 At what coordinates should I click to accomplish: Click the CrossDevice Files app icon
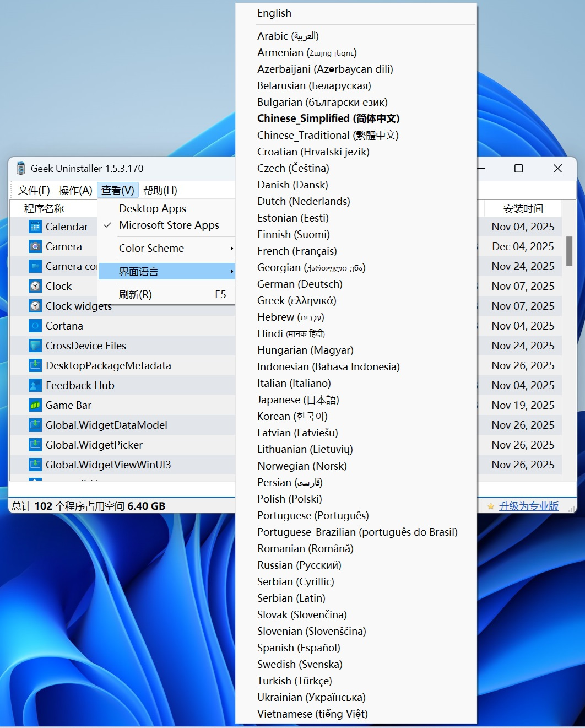[x=35, y=345]
